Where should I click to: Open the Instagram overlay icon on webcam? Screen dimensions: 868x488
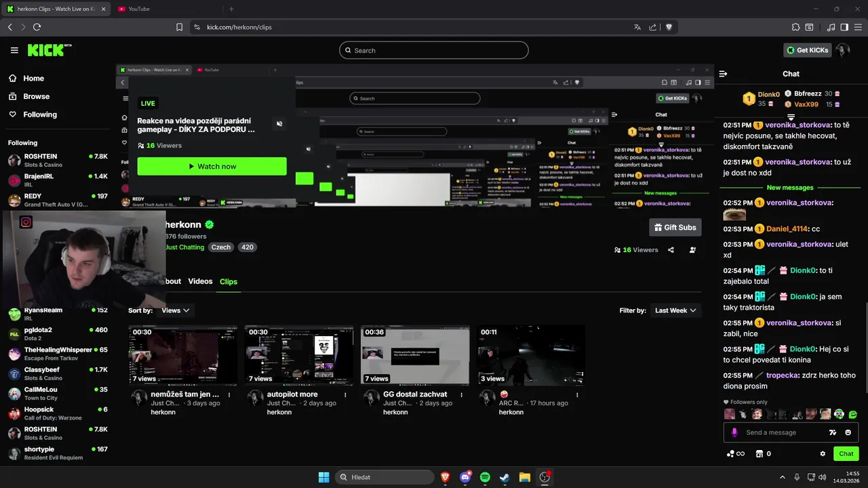pyautogui.click(x=26, y=222)
